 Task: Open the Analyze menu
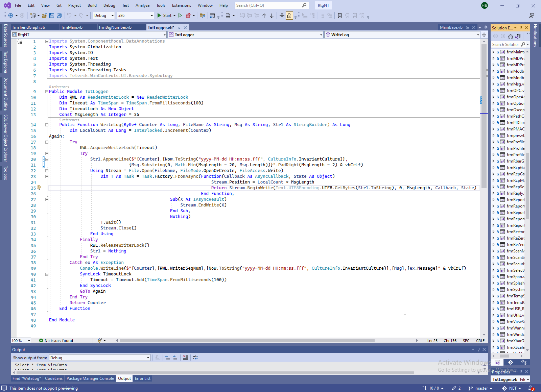click(x=142, y=5)
